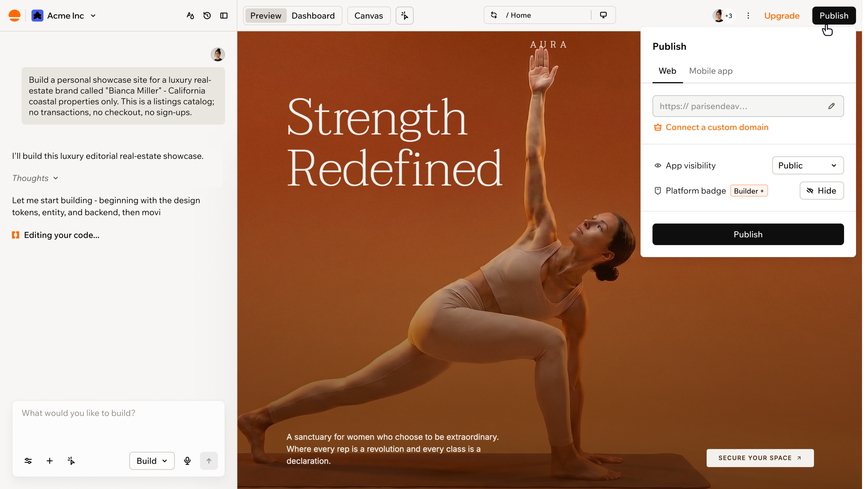Select the Mobile app tab
The width and height of the screenshot is (868, 489).
tap(711, 71)
